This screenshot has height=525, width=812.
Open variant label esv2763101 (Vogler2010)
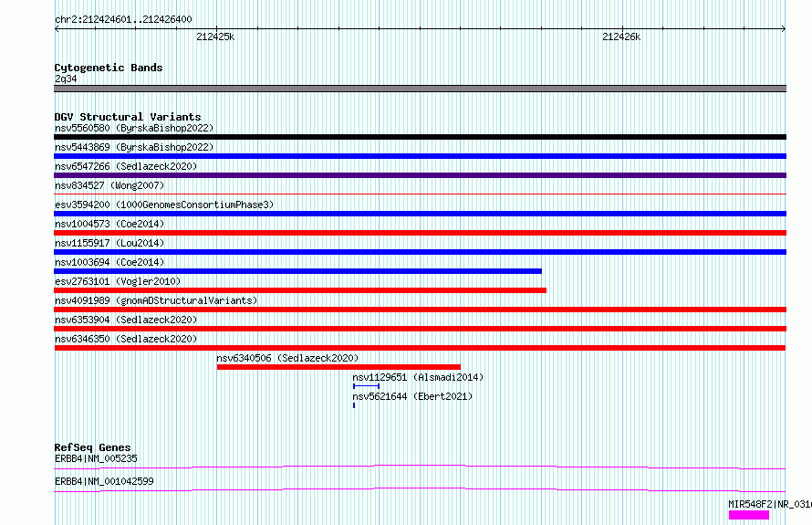pyautogui.click(x=118, y=281)
